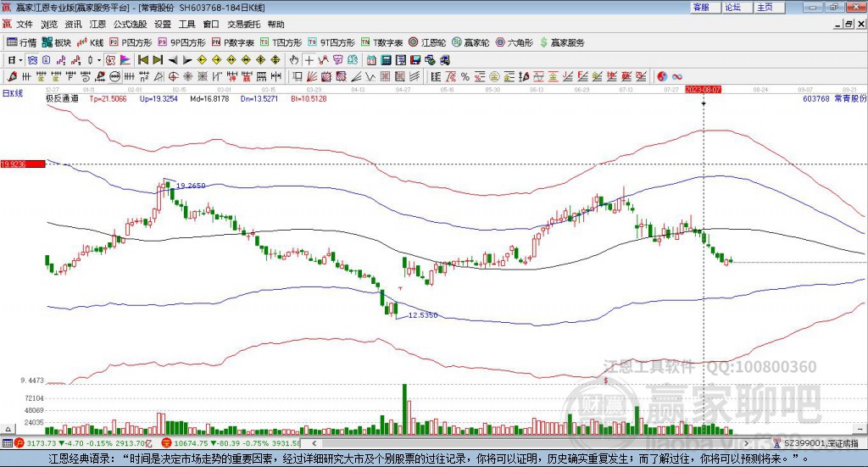Click the grid icon in status bar
This screenshot has height=467, width=868.
tap(7, 443)
